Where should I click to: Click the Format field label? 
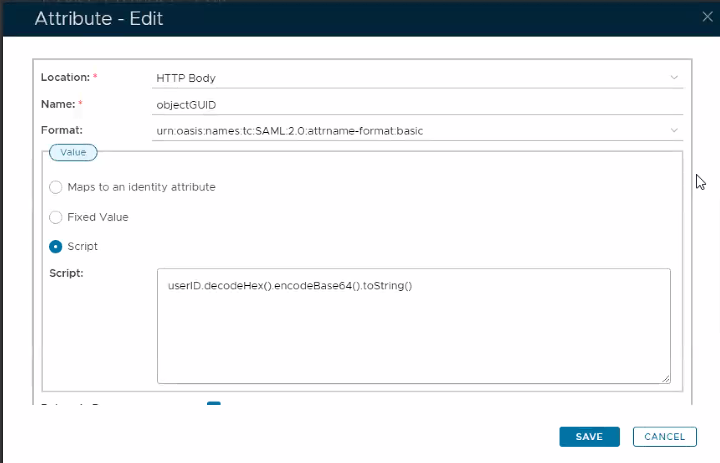[60, 130]
